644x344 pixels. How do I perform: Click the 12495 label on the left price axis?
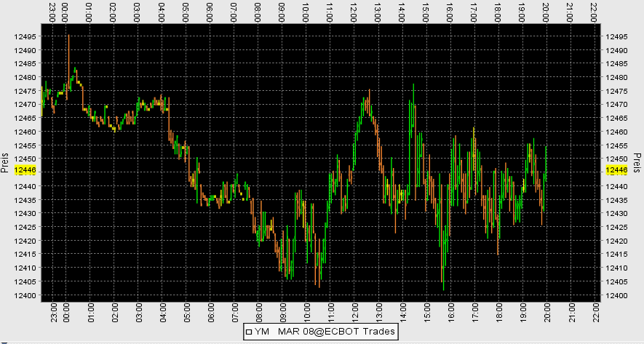[x=25, y=36]
